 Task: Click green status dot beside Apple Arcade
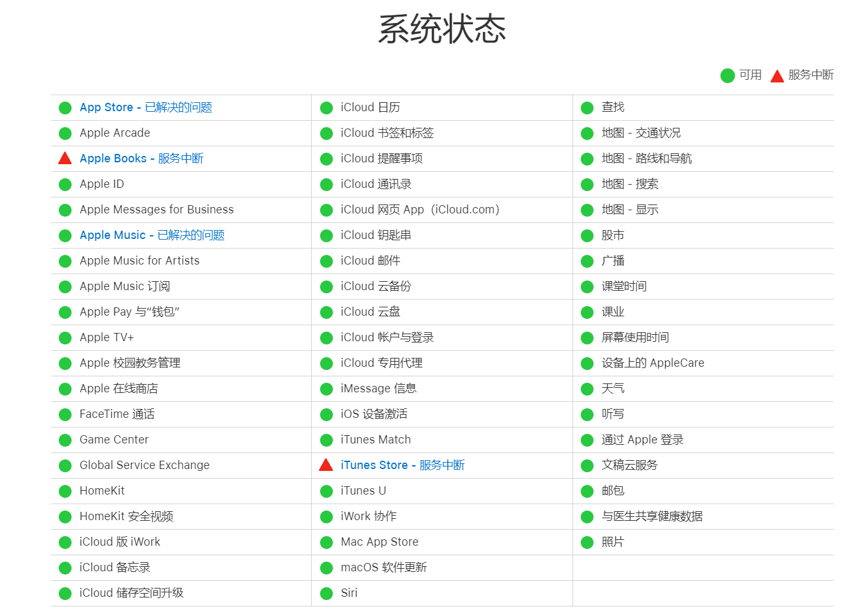pos(65,134)
